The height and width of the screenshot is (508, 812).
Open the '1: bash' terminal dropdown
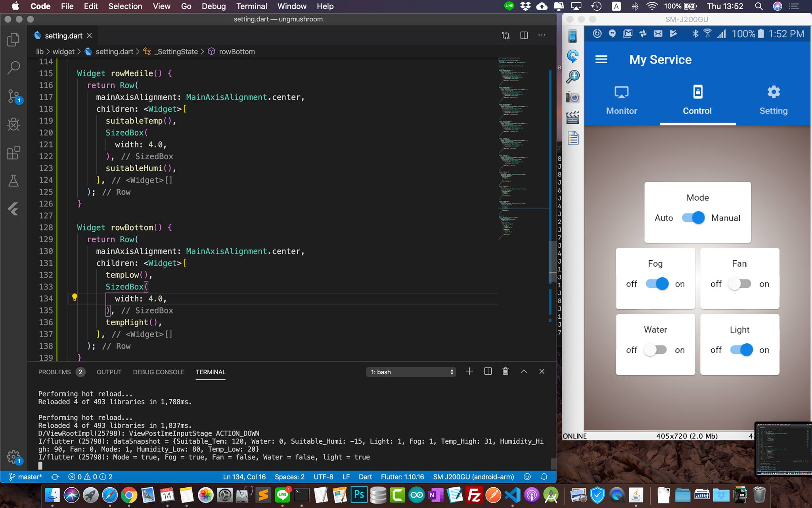coord(411,372)
